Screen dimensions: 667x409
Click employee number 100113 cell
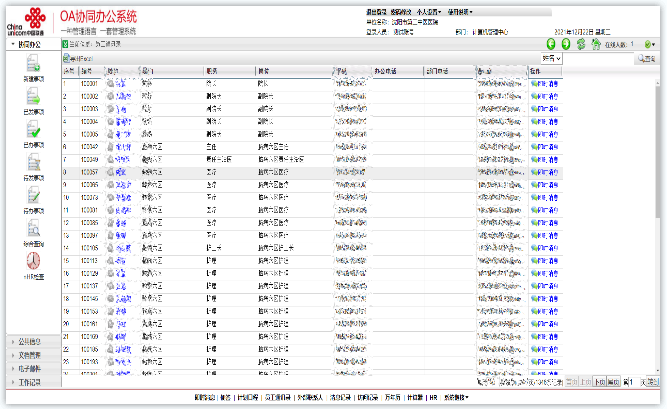[x=89, y=261]
